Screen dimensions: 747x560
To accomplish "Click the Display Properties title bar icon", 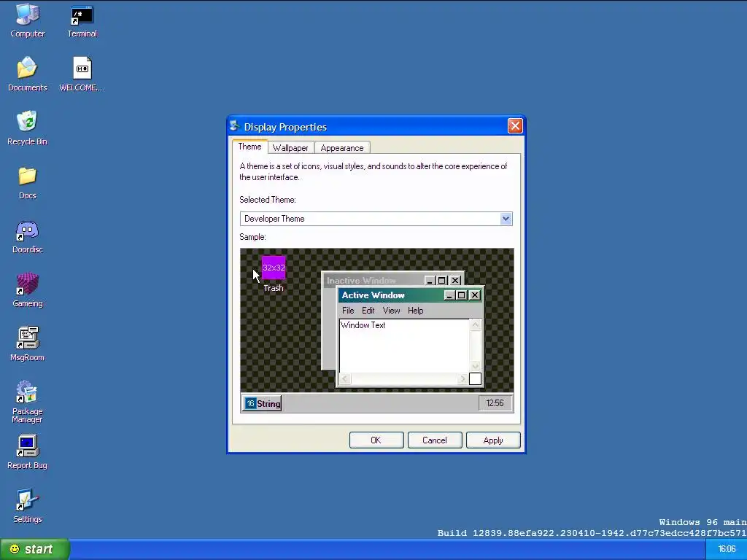I will (x=234, y=126).
